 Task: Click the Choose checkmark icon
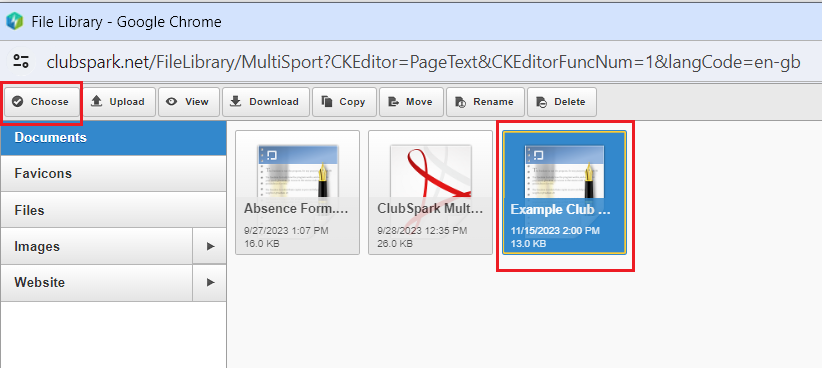tap(18, 102)
